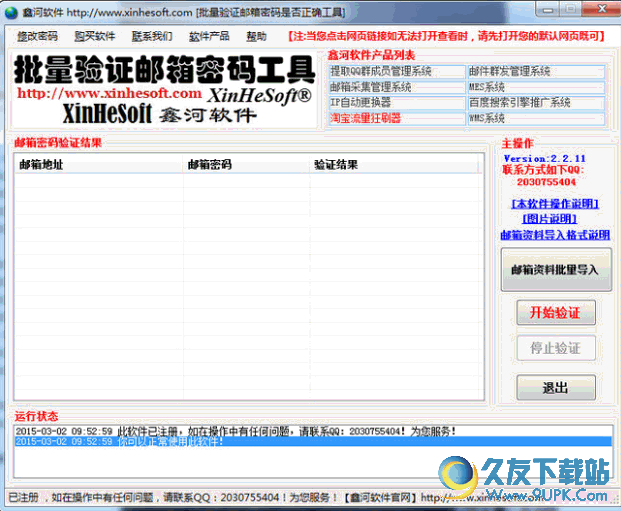Click the 邮箱密码 column header
Screen dimensions: 621x511
[x=246, y=164]
